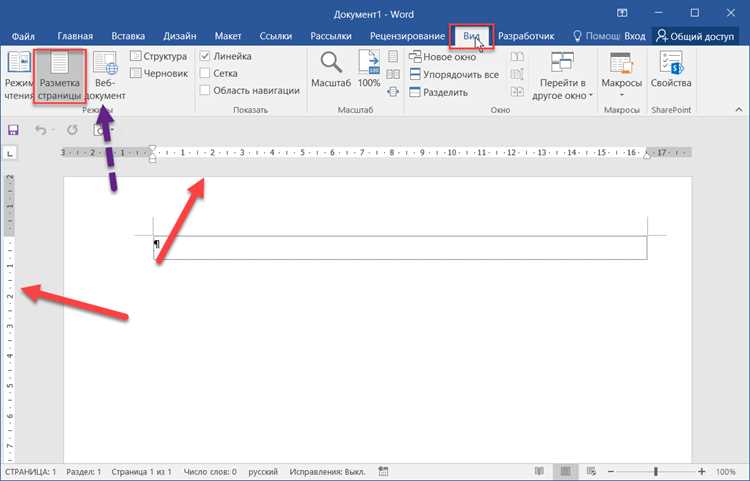
Task: Uncheck the Линейка ruler checkbox
Action: (205, 56)
